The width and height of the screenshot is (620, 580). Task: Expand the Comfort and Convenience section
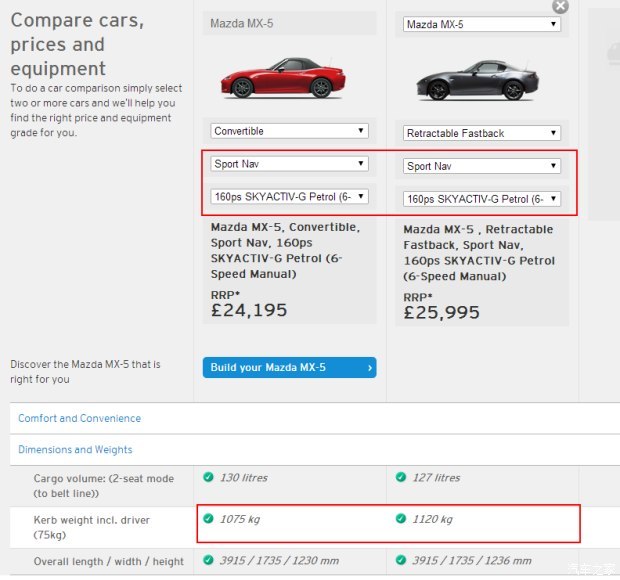[x=79, y=418]
